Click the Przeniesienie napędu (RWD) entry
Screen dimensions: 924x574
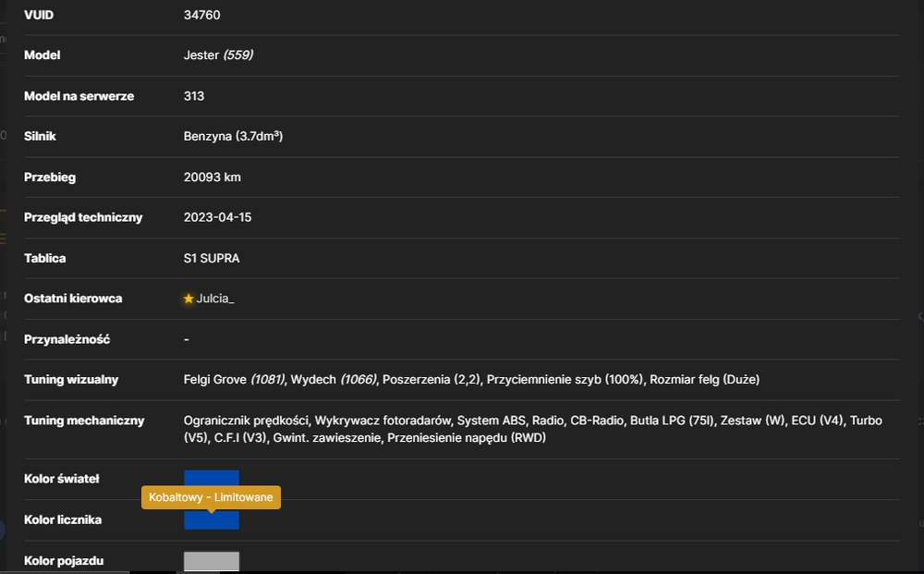(x=466, y=438)
